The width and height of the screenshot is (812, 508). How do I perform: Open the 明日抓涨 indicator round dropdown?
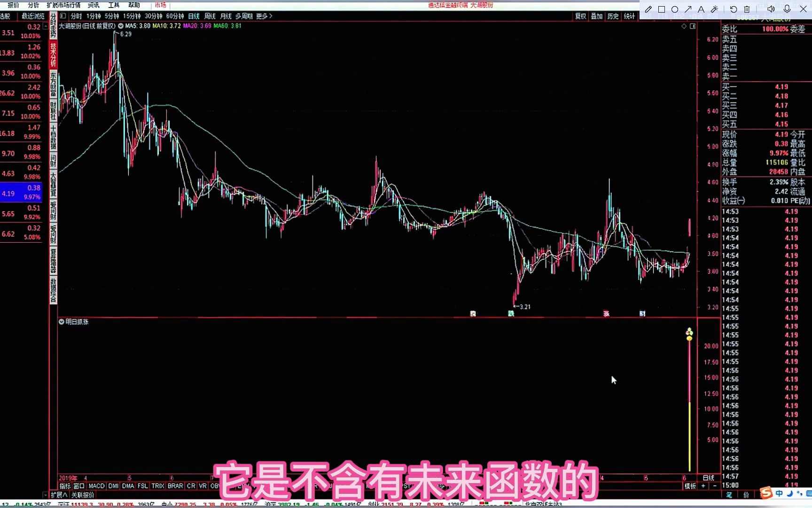coord(61,322)
